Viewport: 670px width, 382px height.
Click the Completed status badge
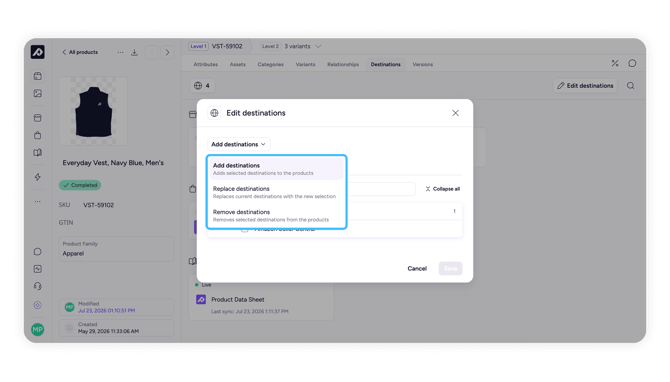point(80,185)
